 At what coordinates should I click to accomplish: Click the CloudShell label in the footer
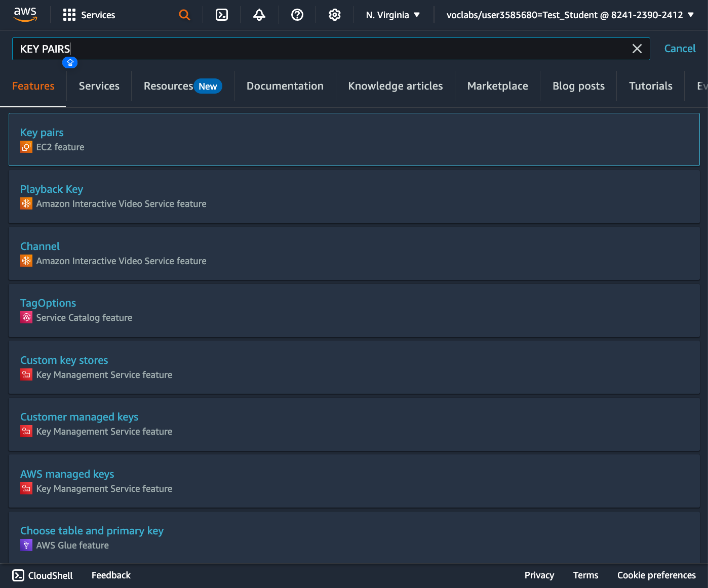point(51,575)
